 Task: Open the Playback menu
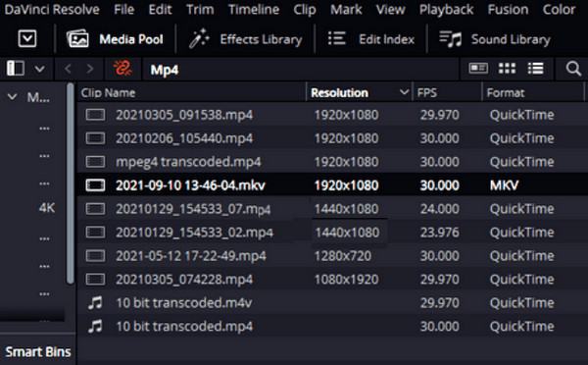pyautogui.click(x=446, y=10)
